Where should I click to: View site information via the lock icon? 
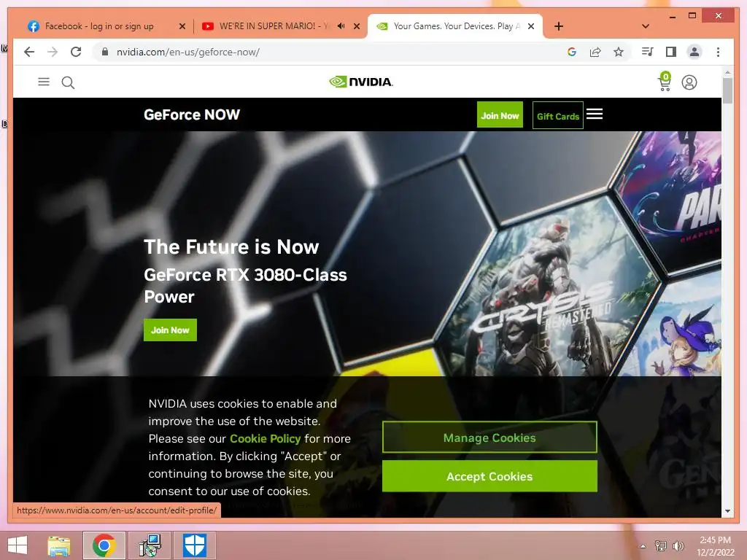tap(105, 52)
